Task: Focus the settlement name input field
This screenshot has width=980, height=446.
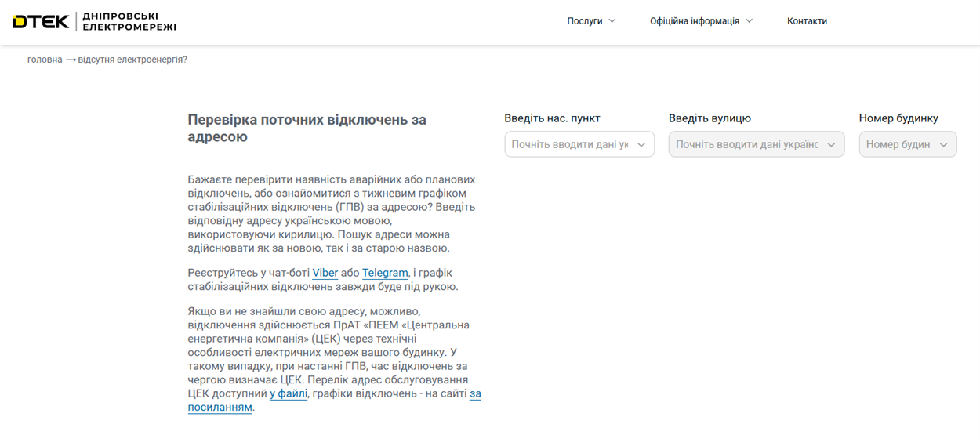Action: coord(569,144)
